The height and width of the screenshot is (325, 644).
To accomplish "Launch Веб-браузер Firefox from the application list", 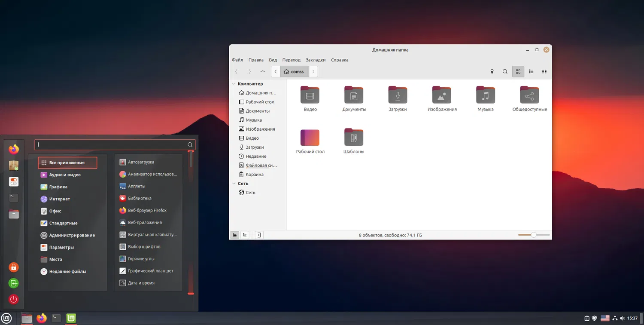I will 148,211.
